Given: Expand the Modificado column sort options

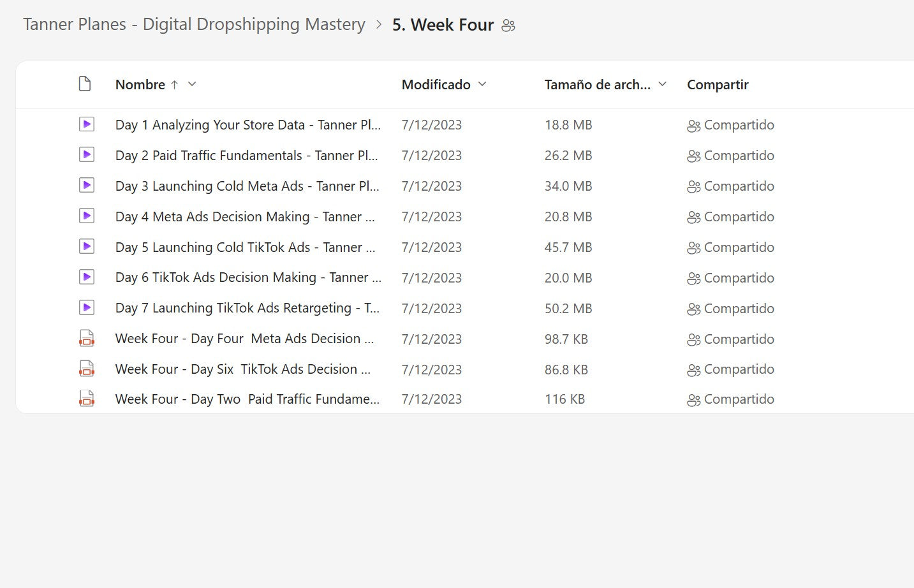Looking at the screenshot, I should 482,84.
